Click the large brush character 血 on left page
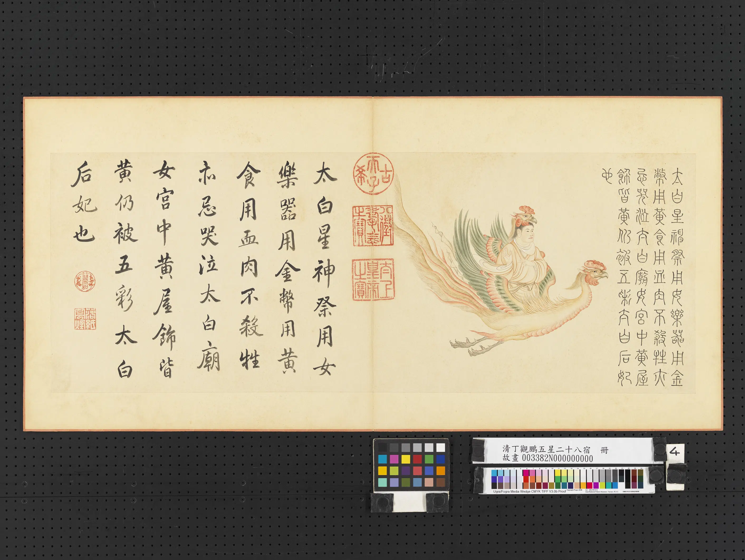This screenshot has width=745, height=560. pyautogui.click(x=249, y=239)
